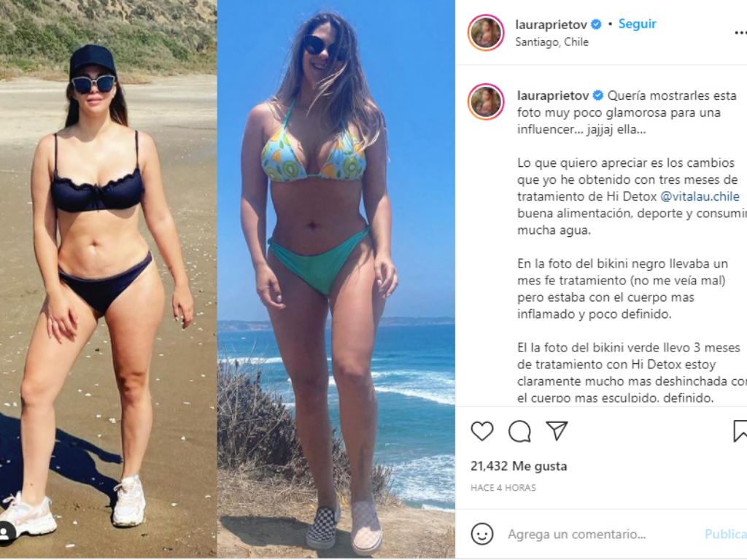View the 21,432 Me gusta likes list
This screenshot has width=747, height=560.
tap(519, 466)
